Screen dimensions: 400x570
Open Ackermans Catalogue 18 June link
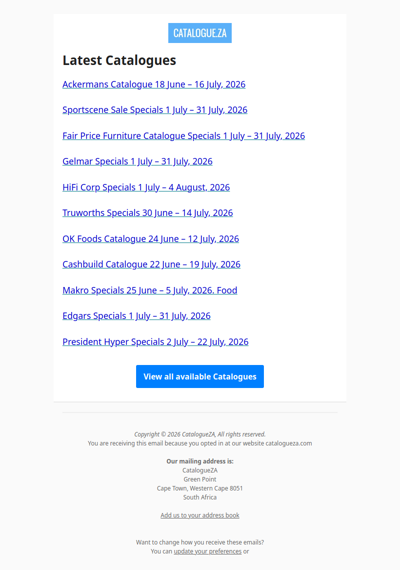(x=154, y=84)
